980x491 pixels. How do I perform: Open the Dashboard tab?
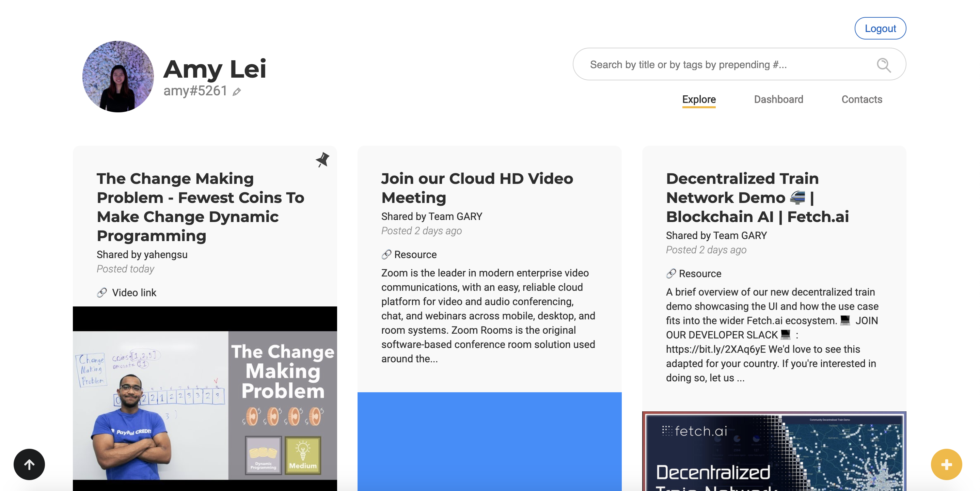778,99
